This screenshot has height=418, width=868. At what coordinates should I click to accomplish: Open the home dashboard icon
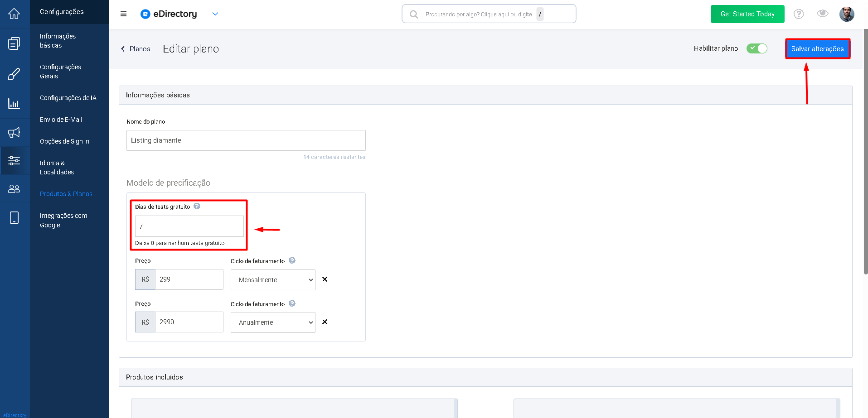(x=14, y=14)
